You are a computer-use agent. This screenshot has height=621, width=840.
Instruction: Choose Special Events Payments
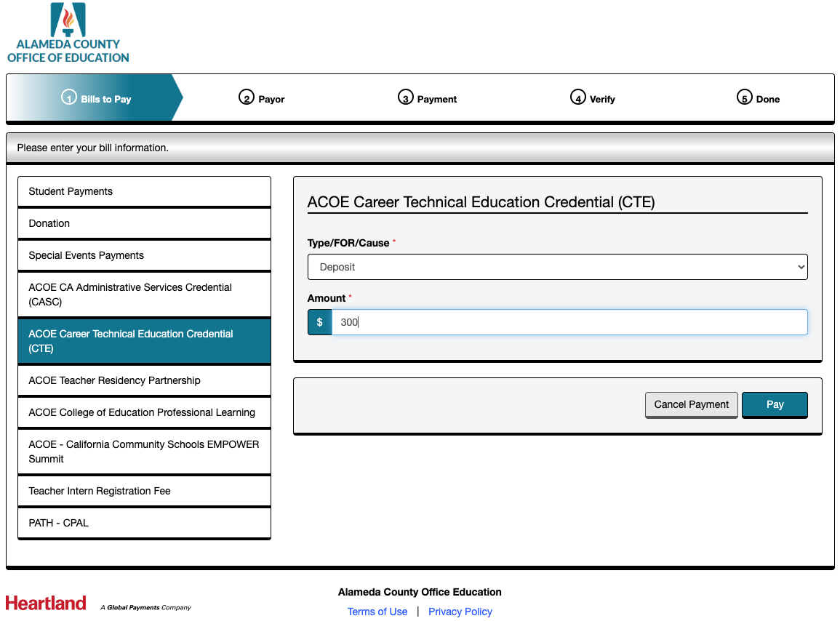tap(144, 255)
